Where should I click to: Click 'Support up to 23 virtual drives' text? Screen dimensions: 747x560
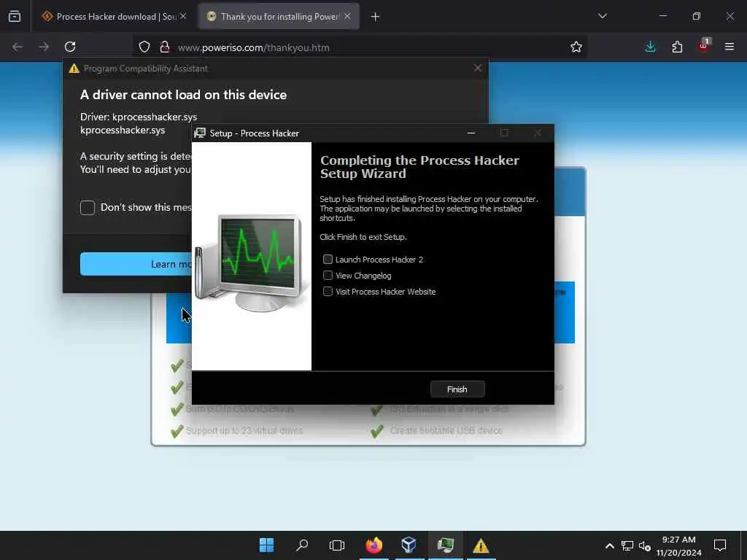(244, 430)
